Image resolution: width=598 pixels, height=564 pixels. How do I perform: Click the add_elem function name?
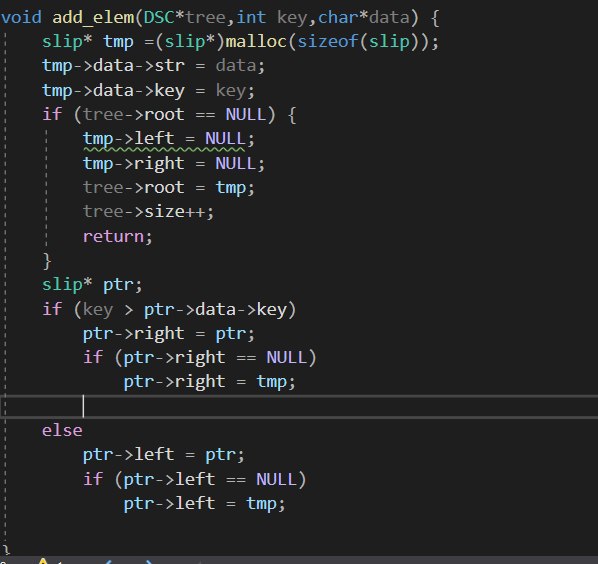tap(93, 18)
